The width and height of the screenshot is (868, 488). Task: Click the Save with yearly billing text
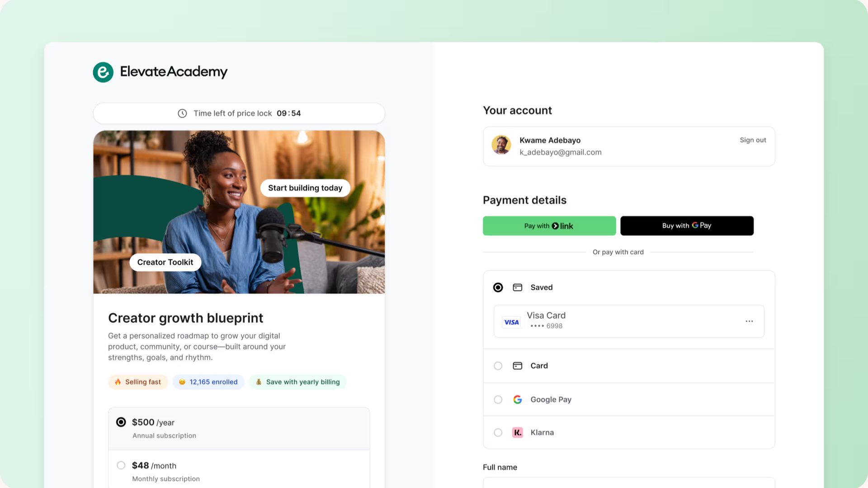tap(303, 382)
